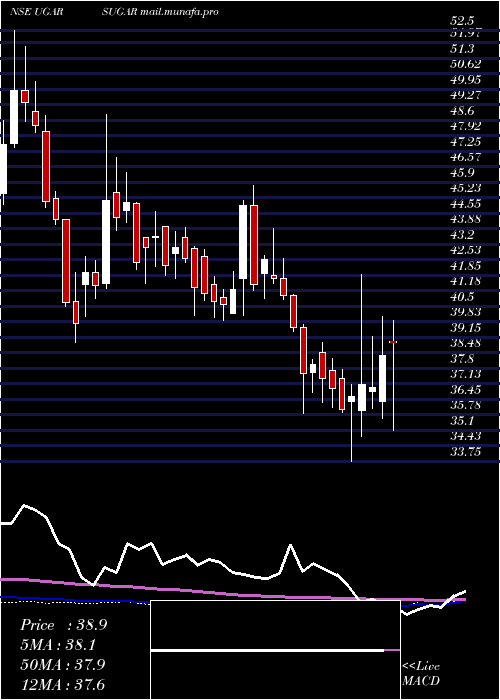Image resolution: width=500 pixels, height=700 pixels.
Task: Click the tall white candle spanning 47 to 49.9
Action: point(14,117)
